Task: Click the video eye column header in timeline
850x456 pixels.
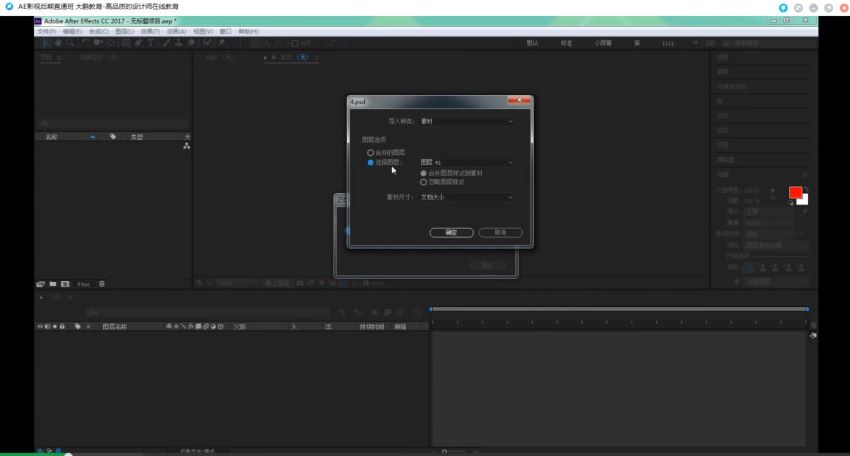Action: tap(40, 326)
